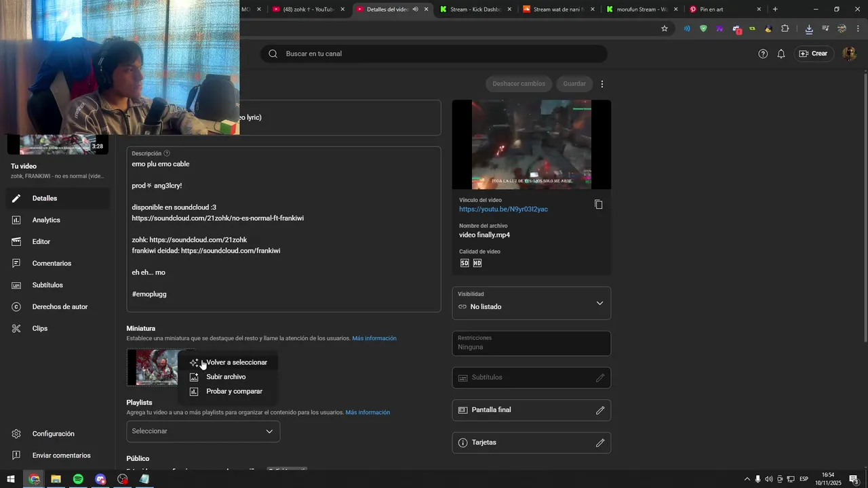868x488 pixels.
Task: Click the ESP language indicator
Action: coord(804,479)
